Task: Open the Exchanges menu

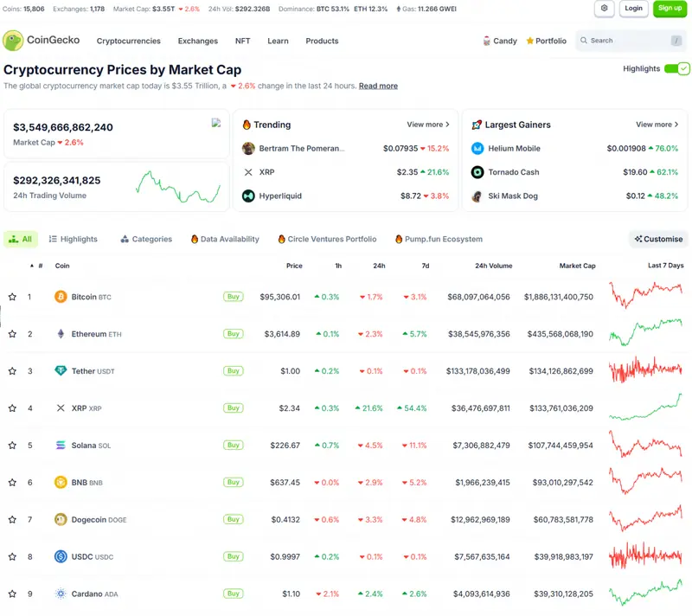Action: coord(198,41)
